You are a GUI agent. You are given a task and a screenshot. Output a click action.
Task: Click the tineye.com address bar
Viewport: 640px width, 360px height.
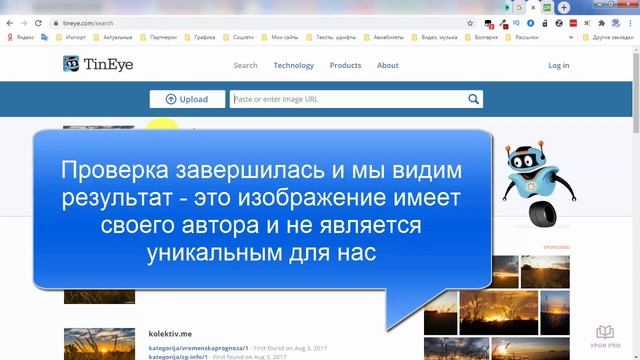pyautogui.click(x=261, y=23)
